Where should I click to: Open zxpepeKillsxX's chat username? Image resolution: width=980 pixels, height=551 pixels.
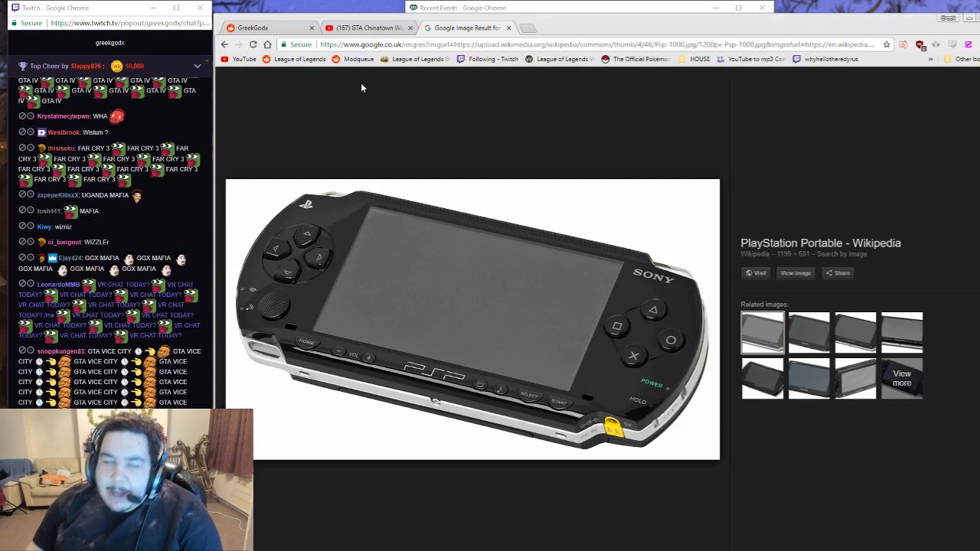(57, 195)
